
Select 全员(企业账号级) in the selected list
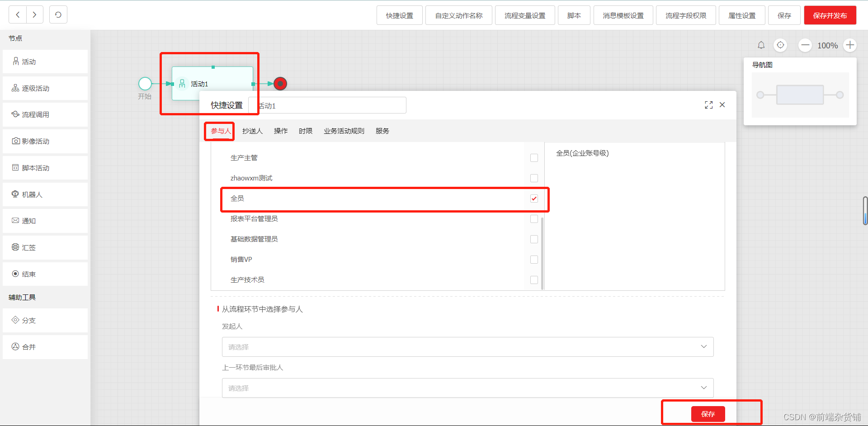coord(582,153)
